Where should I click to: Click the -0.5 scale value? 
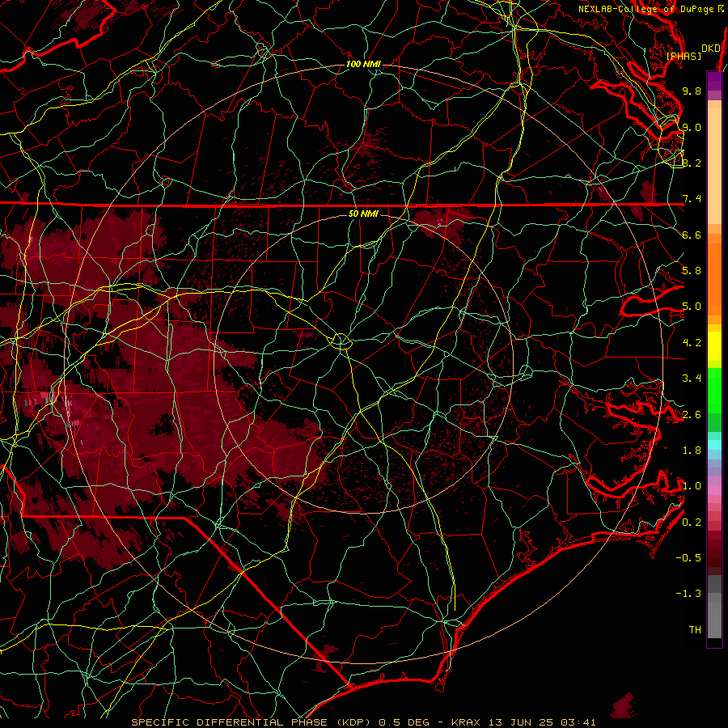[x=688, y=558]
